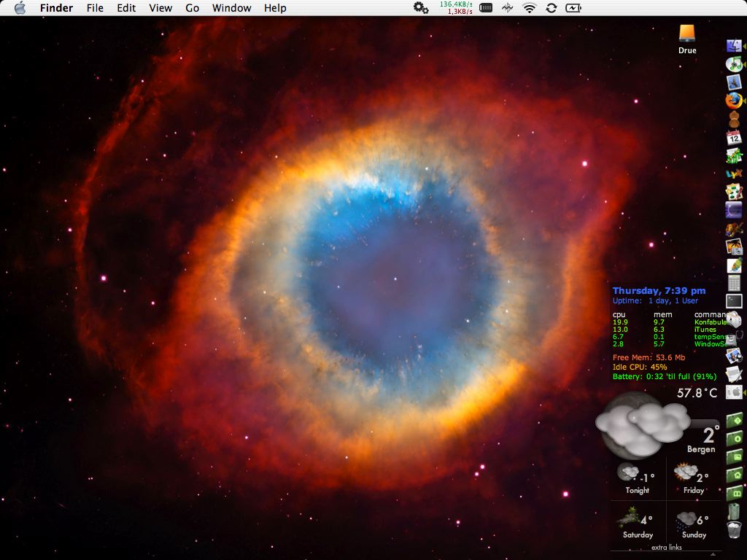Click the Bergen city label
747x560 pixels.
coord(701,450)
